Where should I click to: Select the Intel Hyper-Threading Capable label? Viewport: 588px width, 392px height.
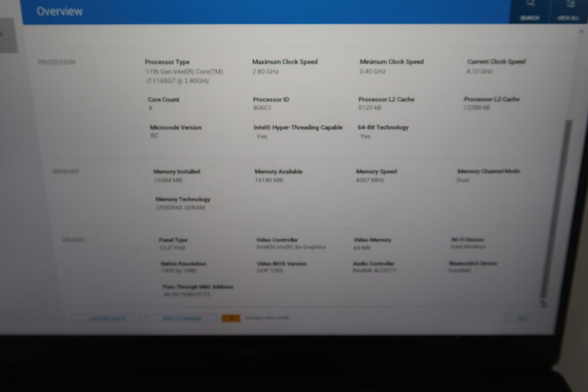click(x=298, y=127)
